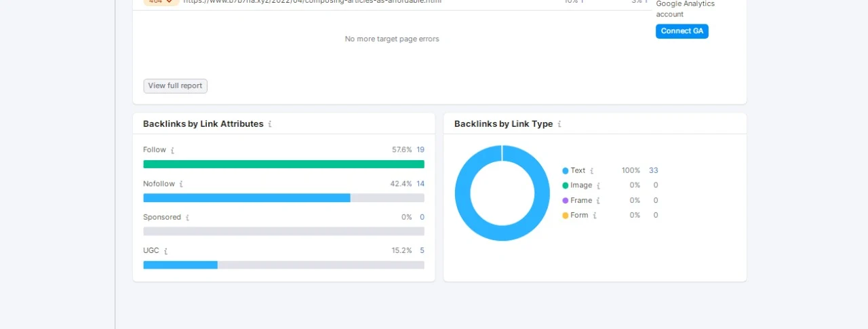Info icon next to Text legend
The width and height of the screenshot is (868, 329).
click(591, 171)
